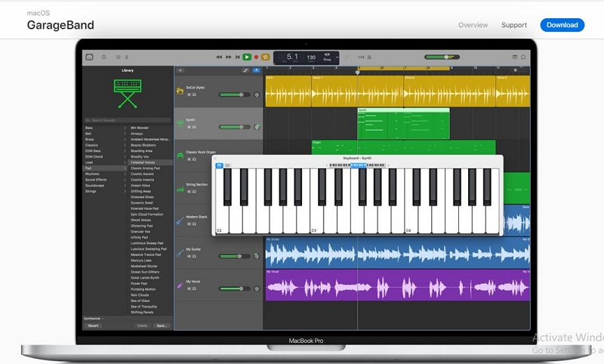This screenshot has width=604, height=364.
Task: Click the My Guitar pan knob
Action: [257, 256]
